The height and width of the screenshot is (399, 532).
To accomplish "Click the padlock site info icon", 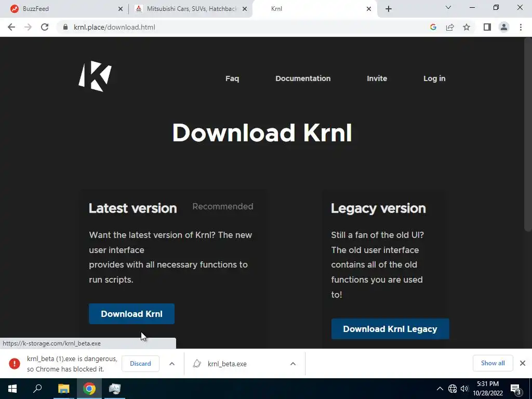I will point(65,27).
